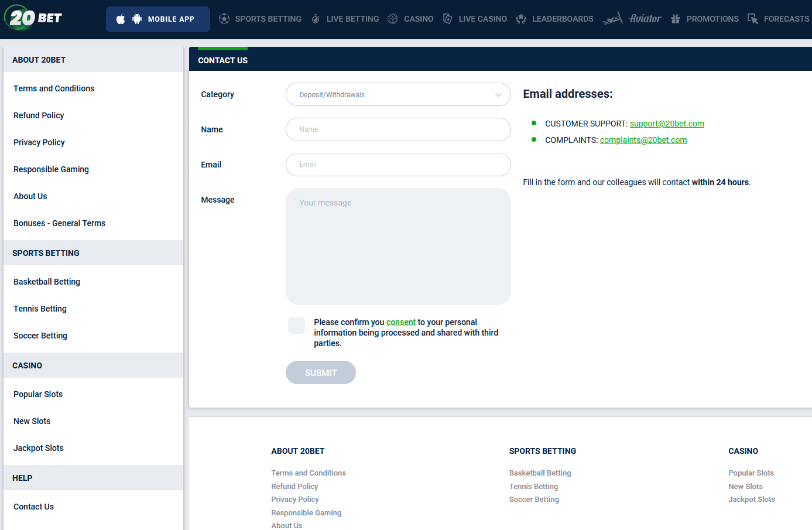Open Refund Policy in sidebar
This screenshot has height=530, width=812.
tap(39, 115)
